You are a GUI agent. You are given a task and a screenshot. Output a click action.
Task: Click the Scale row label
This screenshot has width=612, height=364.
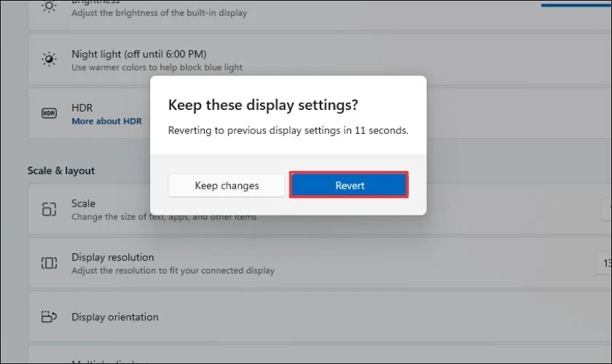pyautogui.click(x=83, y=204)
